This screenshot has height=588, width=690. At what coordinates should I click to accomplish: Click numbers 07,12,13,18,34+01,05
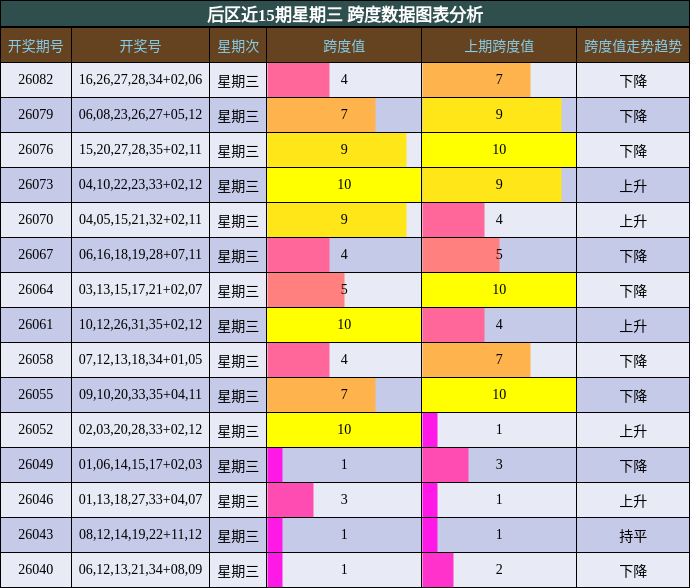tap(140, 360)
